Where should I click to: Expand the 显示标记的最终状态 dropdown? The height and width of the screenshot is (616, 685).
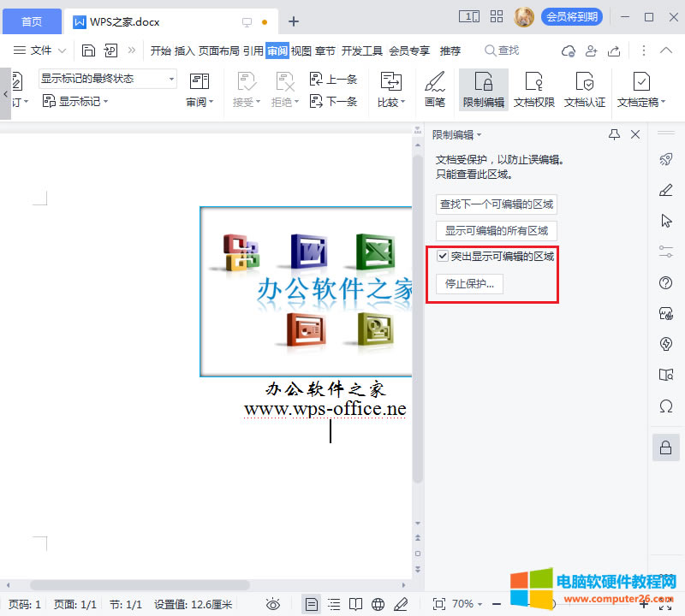coord(171,79)
